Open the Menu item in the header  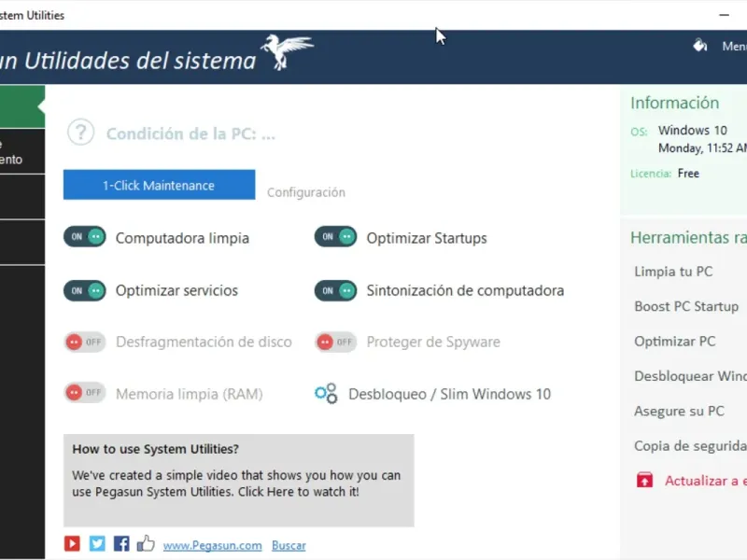(x=734, y=46)
